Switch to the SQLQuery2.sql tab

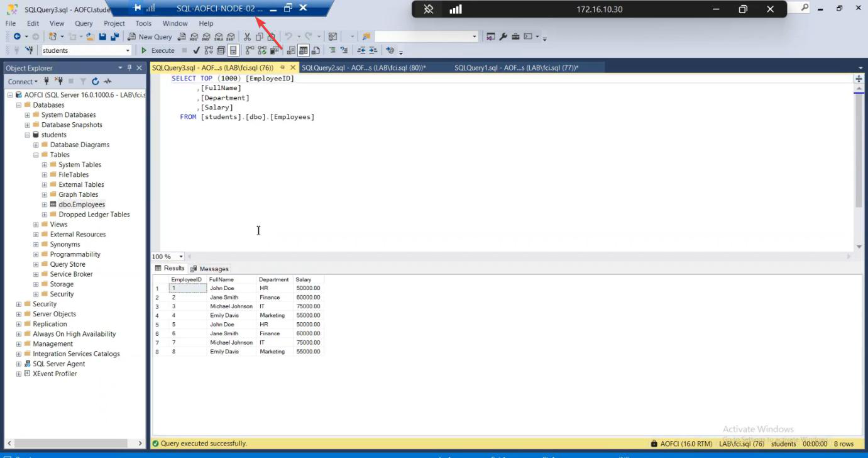pyautogui.click(x=363, y=67)
